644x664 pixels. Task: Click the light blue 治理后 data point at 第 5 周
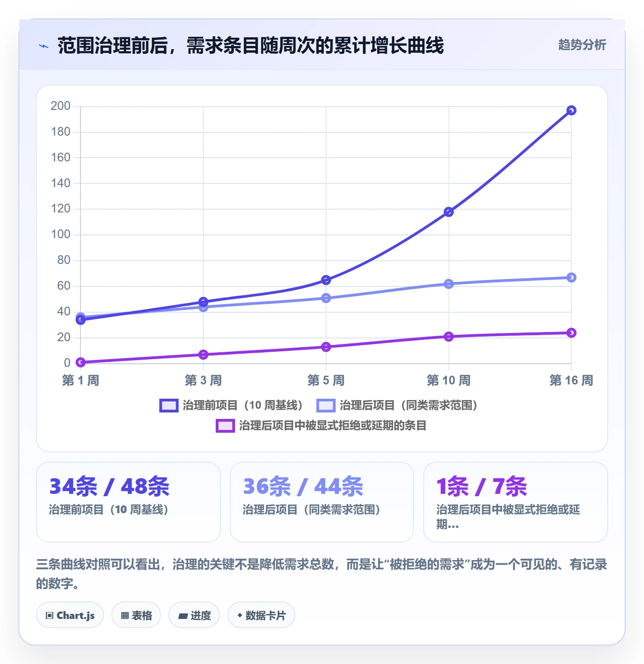pyautogui.click(x=326, y=298)
